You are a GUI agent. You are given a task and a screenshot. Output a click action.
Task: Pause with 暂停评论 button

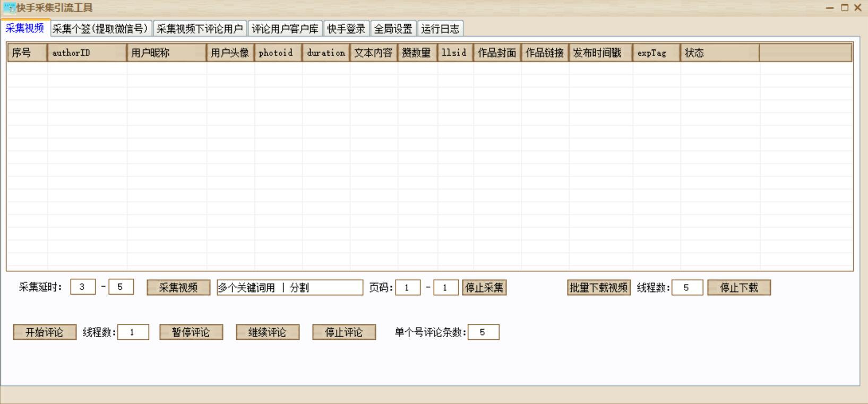(x=191, y=332)
